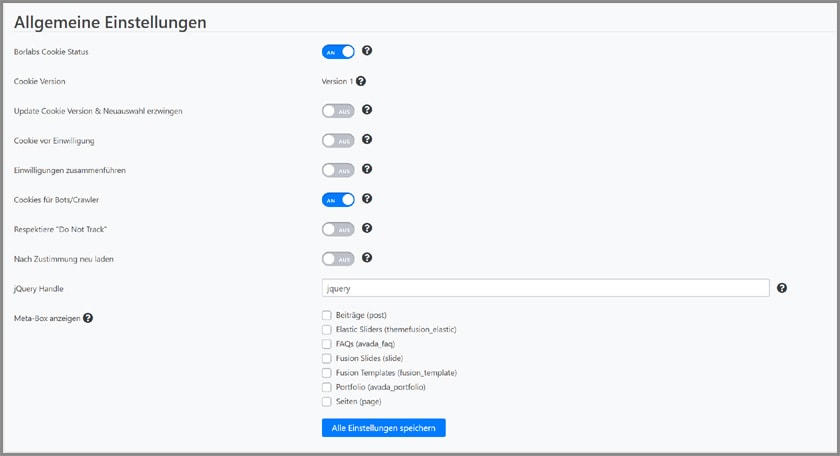Open help for Update Cookie Version setting
840x456 pixels.
point(367,110)
